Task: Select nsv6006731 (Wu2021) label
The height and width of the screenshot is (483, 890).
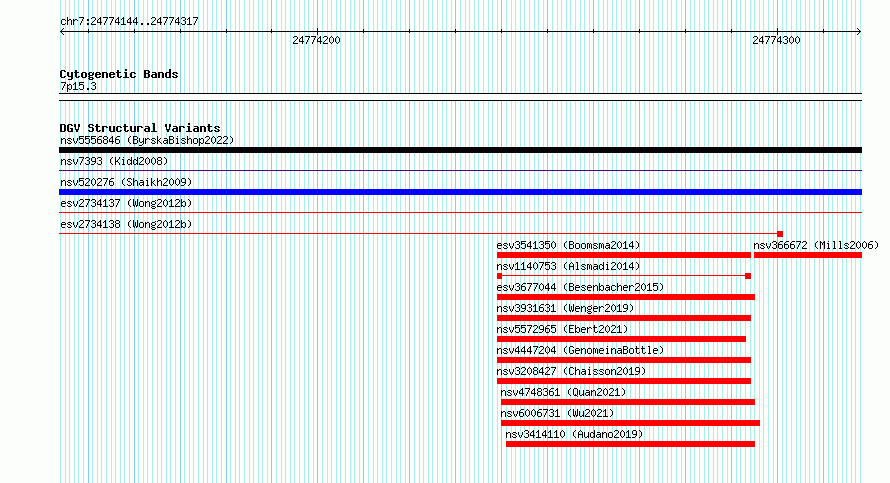Action: pyautogui.click(x=557, y=413)
